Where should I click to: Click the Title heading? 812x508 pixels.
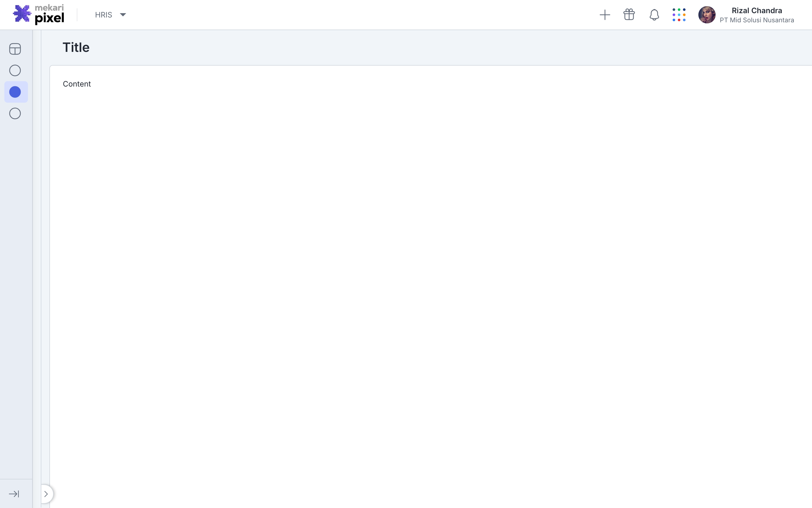[76, 47]
